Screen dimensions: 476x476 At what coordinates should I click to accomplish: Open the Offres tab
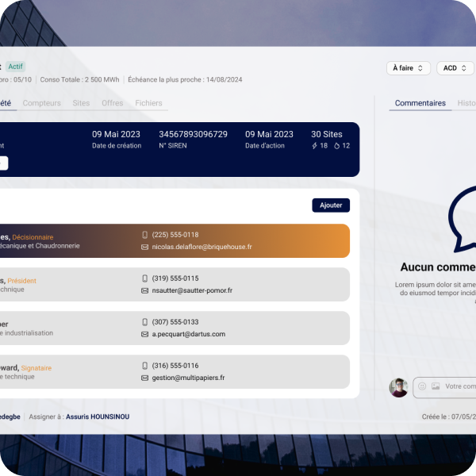tap(112, 103)
